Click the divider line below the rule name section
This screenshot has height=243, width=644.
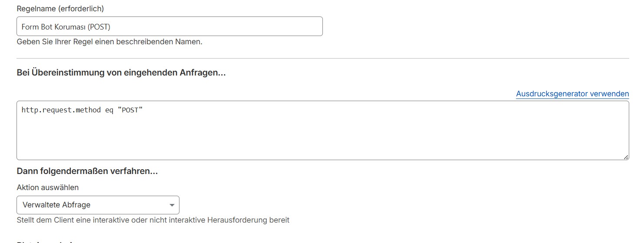click(x=322, y=58)
